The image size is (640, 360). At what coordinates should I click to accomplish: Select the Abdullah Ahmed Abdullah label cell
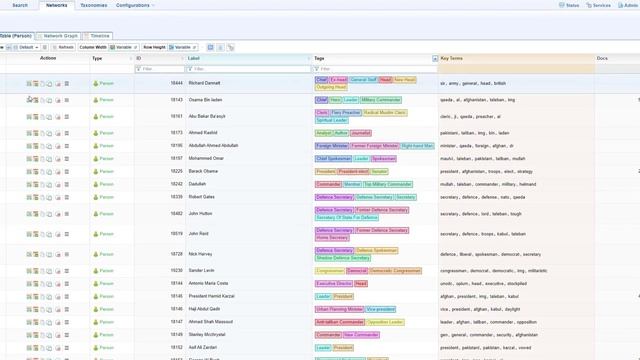coord(249,146)
